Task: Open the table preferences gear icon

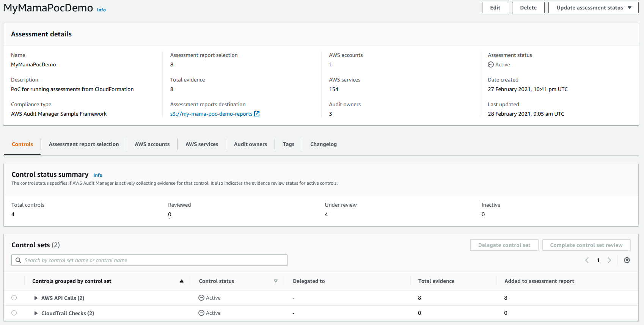Action: pyautogui.click(x=627, y=260)
